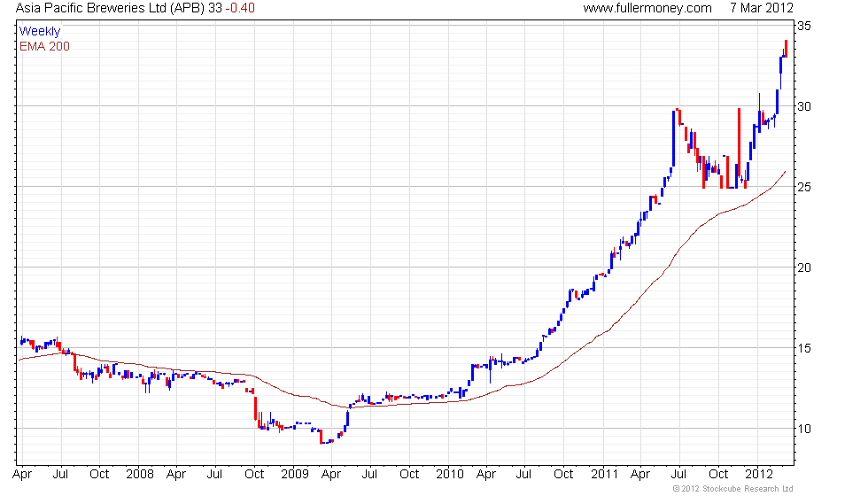
Task: Click the current price 33 in the title
Action: click(x=214, y=8)
